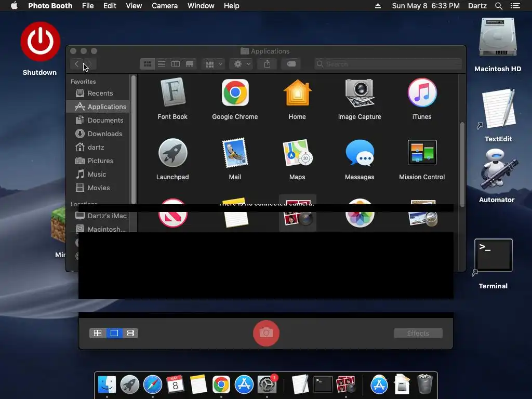Select the Preview app icon in Finder

tap(423, 213)
